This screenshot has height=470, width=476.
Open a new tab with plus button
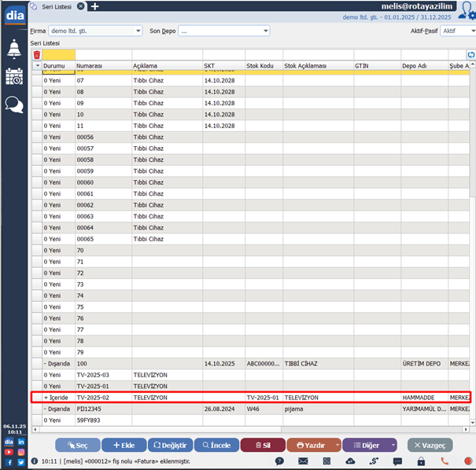coord(95,6)
